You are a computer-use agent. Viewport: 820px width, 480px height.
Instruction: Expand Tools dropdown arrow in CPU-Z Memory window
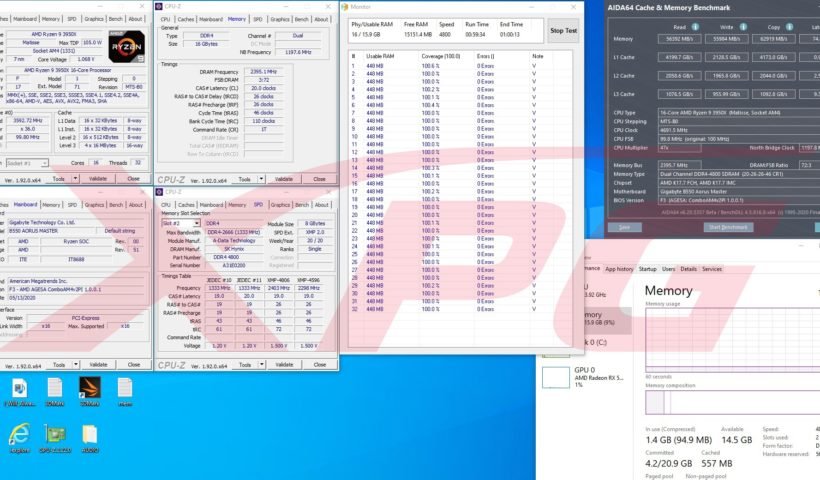261,179
